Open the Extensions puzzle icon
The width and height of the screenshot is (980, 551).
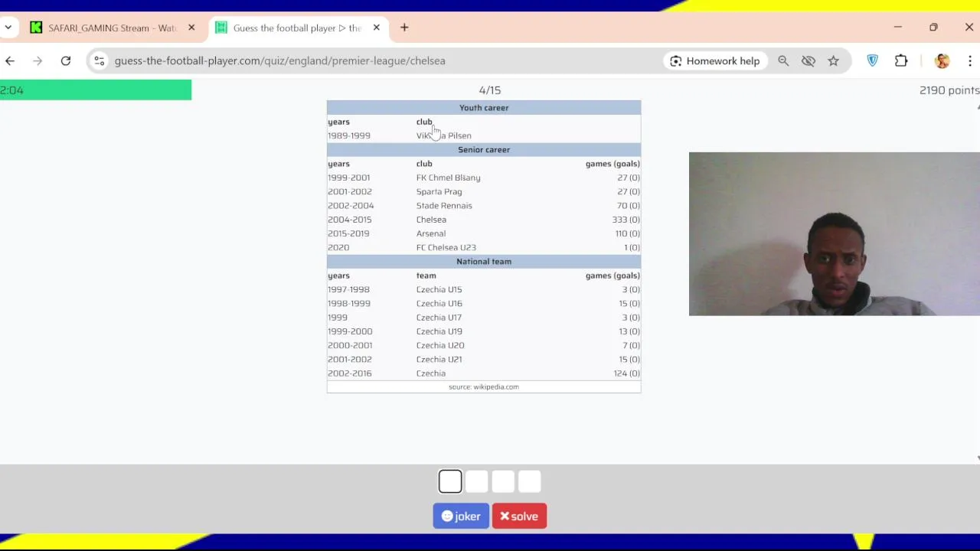click(901, 60)
